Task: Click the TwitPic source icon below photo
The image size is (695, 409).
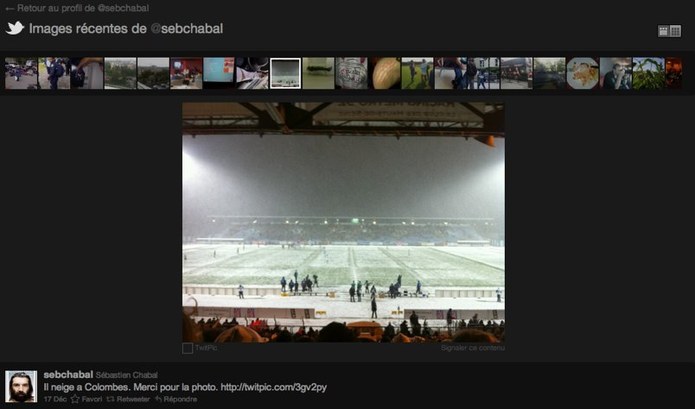Action: 187,348
